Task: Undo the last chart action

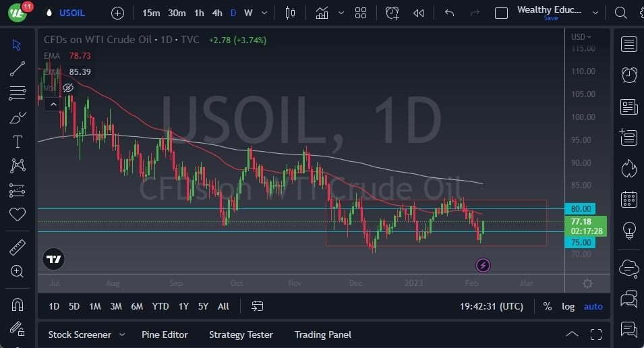Action: [x=449, y=13]
